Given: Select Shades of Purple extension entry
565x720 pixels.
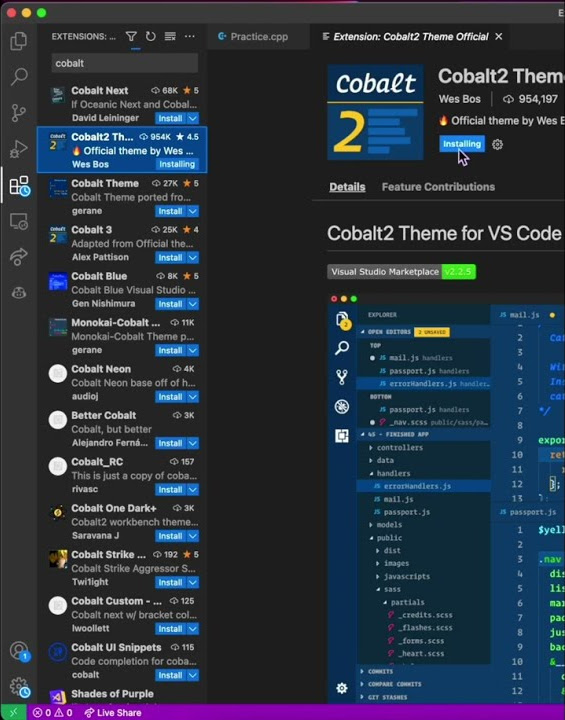Looking at the screenshot, I should click(122, 696).
